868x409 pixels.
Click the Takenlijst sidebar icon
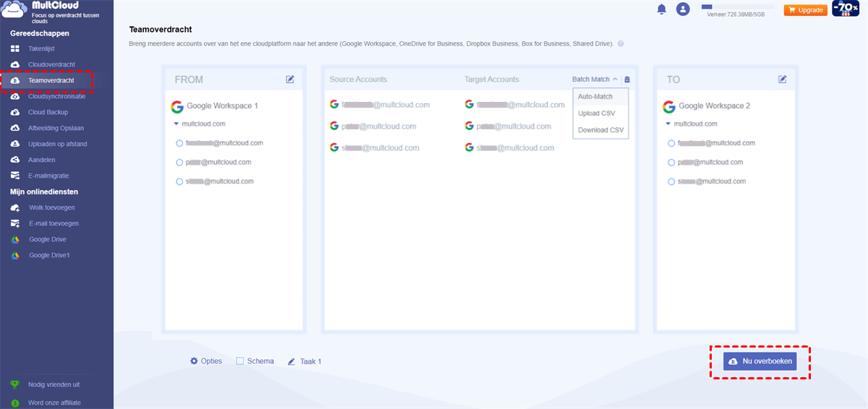(15, 48)
